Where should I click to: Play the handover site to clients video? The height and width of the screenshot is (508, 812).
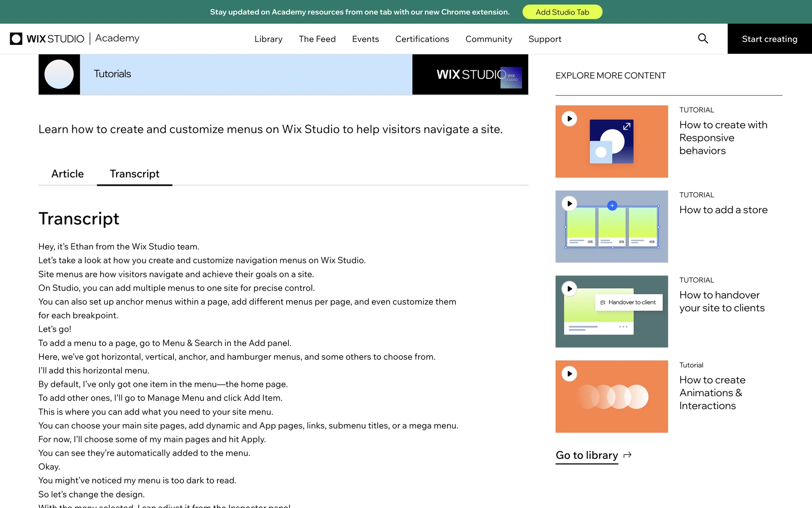tap(569, 289)
